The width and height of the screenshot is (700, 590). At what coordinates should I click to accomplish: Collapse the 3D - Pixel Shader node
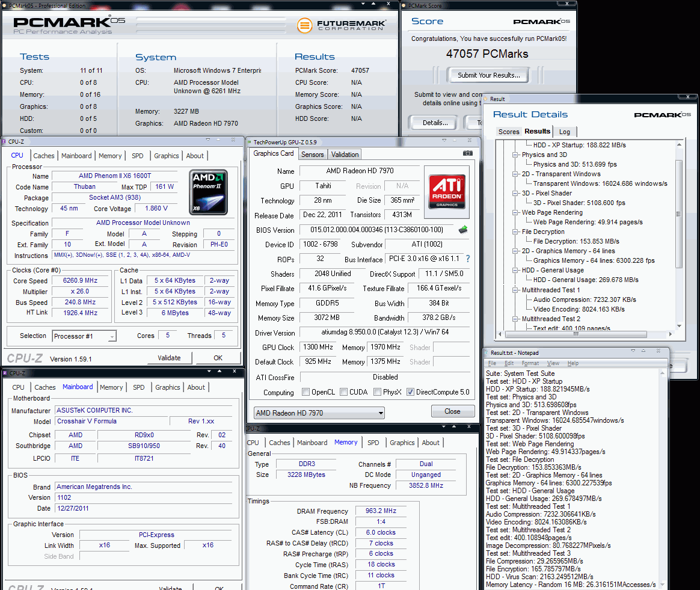515,194
